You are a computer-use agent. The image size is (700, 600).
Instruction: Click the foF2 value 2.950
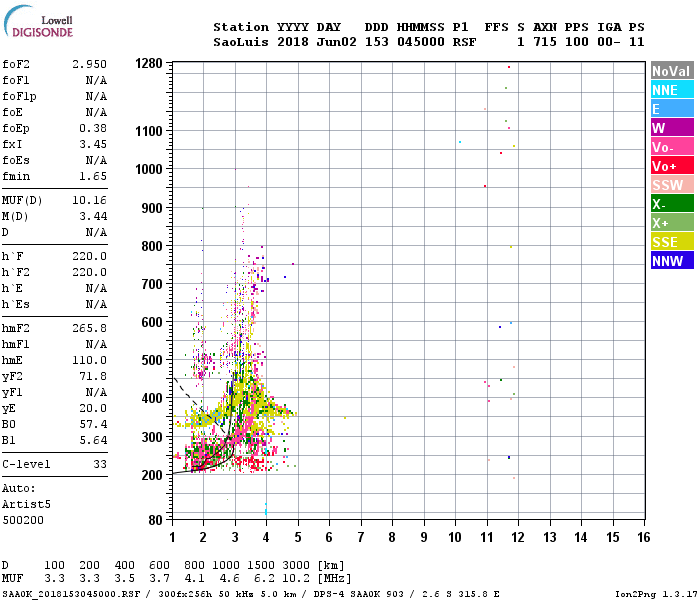click(x=89, y=64)
